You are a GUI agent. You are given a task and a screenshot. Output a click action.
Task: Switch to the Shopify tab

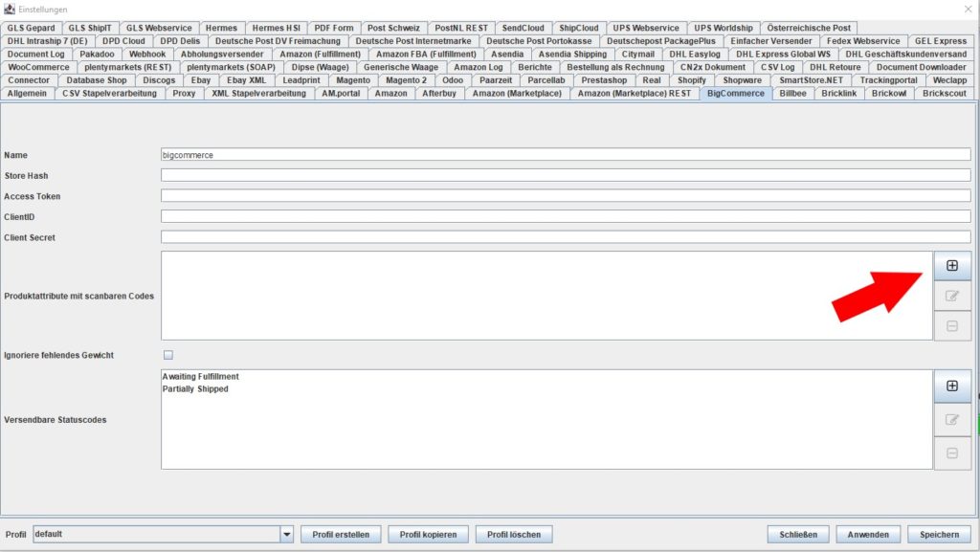[x=691, y=80]
